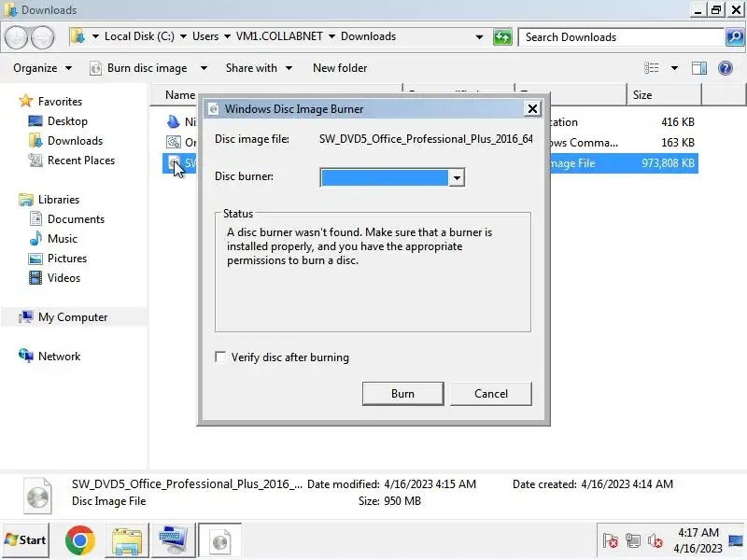Expand the Users breadcrumb arrow

pyautogui.click(x=227, y=36)
